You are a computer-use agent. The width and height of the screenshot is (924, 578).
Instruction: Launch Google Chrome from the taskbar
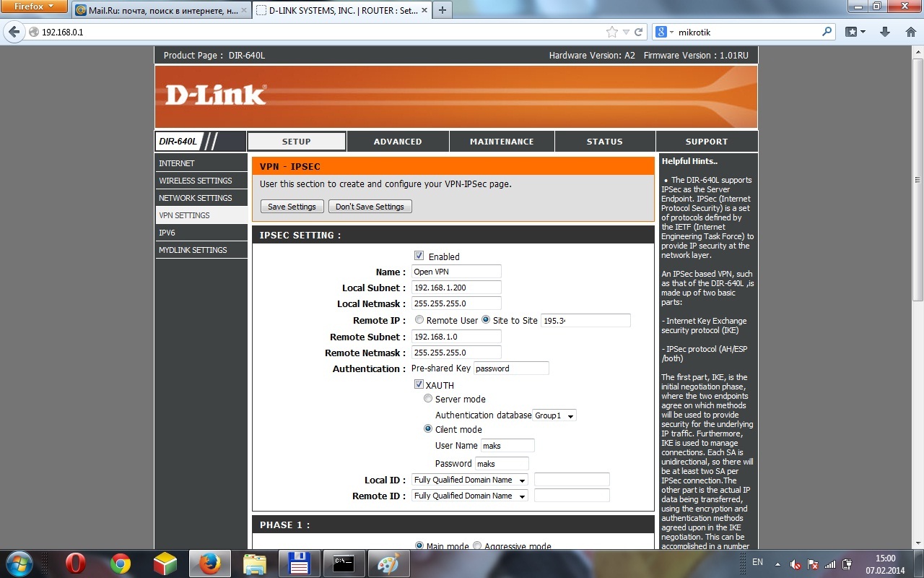coord(121,563)
